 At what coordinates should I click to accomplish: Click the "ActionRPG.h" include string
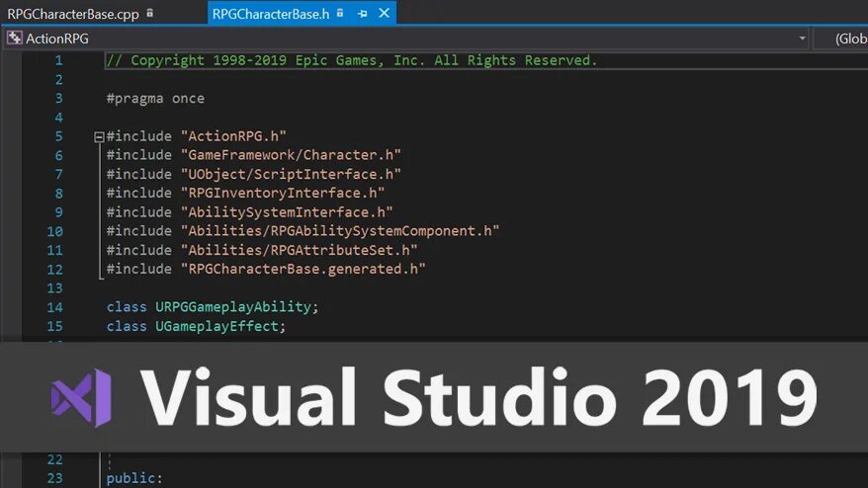click(233, 136)
